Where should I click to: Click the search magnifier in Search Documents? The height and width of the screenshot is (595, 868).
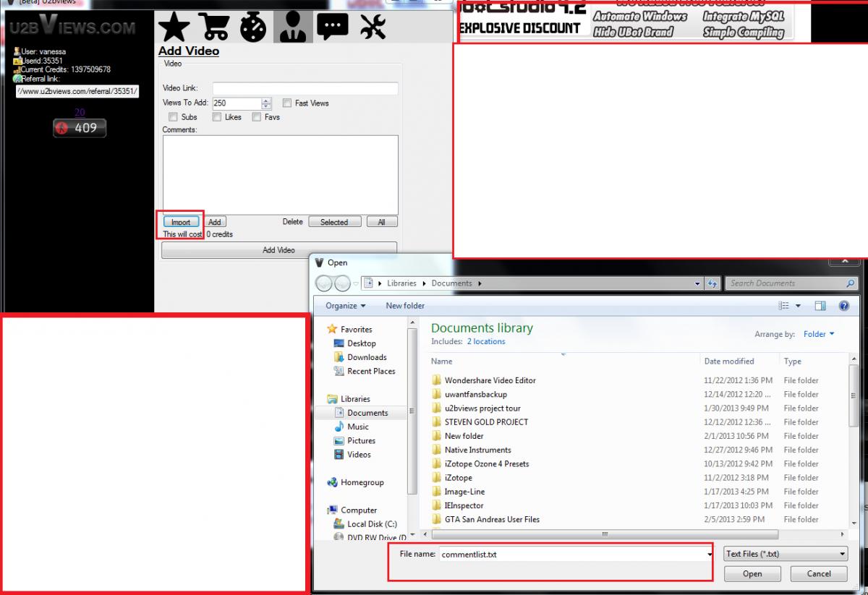click(x=851, y=283)
